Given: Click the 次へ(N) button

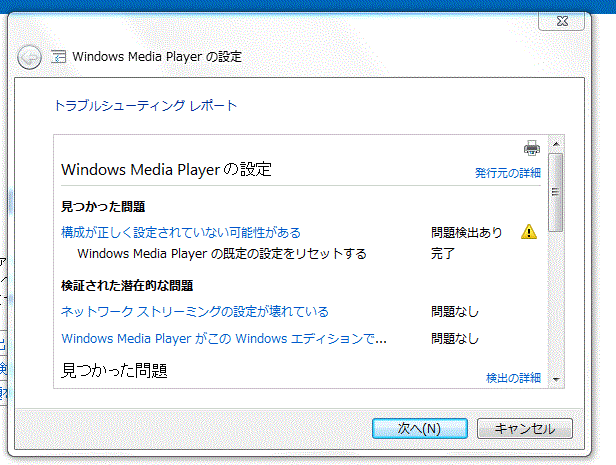Looking at the screenshot, I should tap(420, 428).
